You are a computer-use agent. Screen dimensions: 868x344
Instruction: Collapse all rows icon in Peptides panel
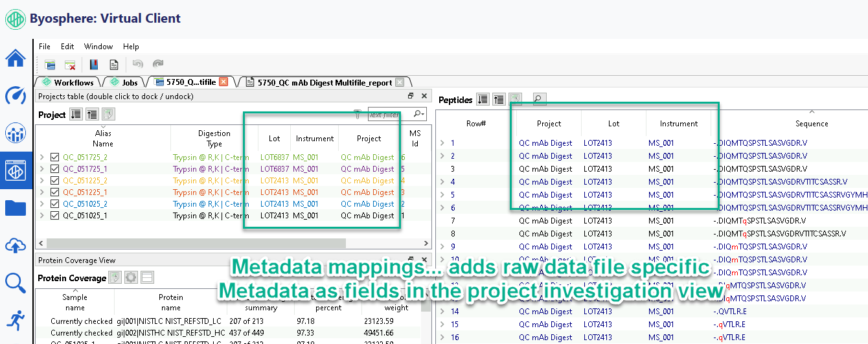click(499, 99)
